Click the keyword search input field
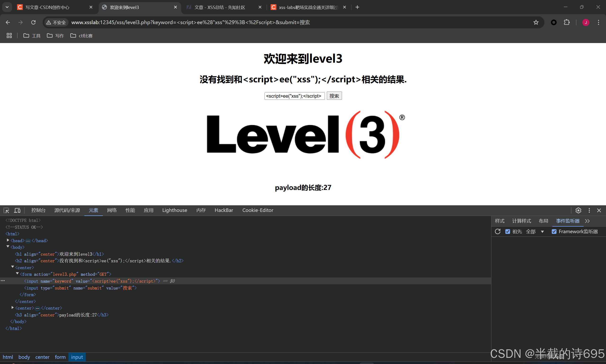Viewport: 606px width, 364px height. (x=294, y=96)
